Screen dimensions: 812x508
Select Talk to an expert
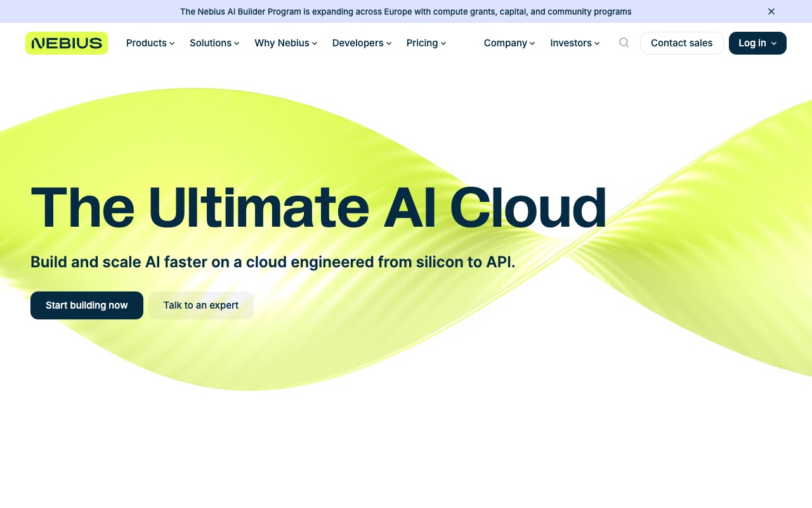tap(201, 305)
